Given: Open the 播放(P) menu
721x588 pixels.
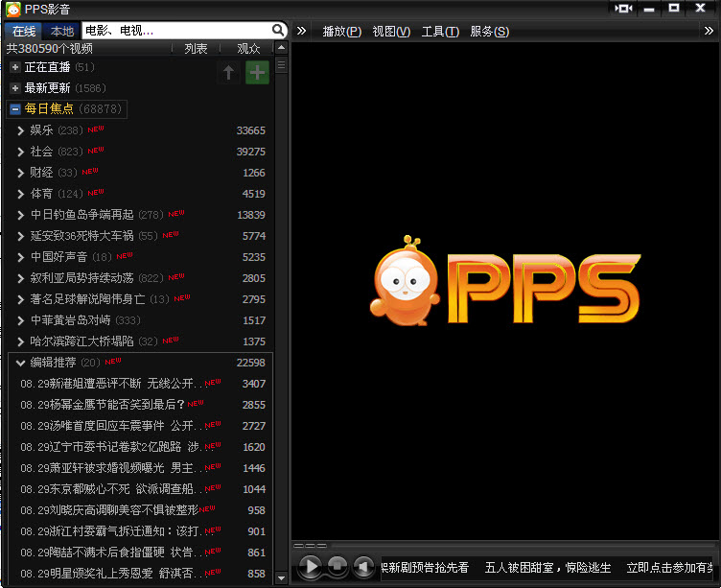Looking at the screenshot, I should (x=341, y=31).
